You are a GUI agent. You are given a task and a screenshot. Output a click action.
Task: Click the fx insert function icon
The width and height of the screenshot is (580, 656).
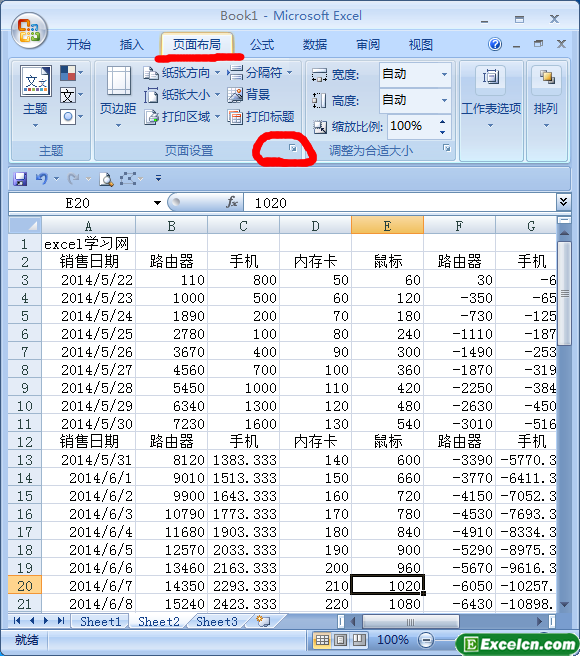click(232, 203)
